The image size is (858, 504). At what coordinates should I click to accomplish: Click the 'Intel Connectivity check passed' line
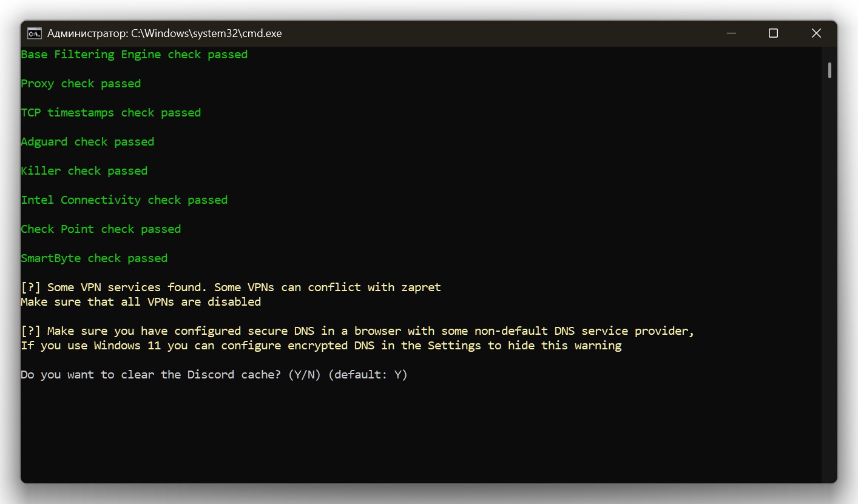coord(124,200)
